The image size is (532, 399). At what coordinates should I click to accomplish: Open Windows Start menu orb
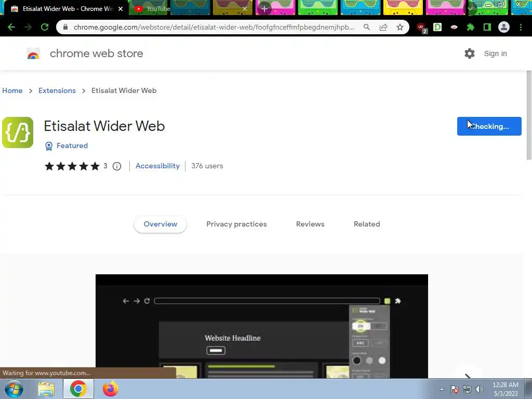point(14,389)
